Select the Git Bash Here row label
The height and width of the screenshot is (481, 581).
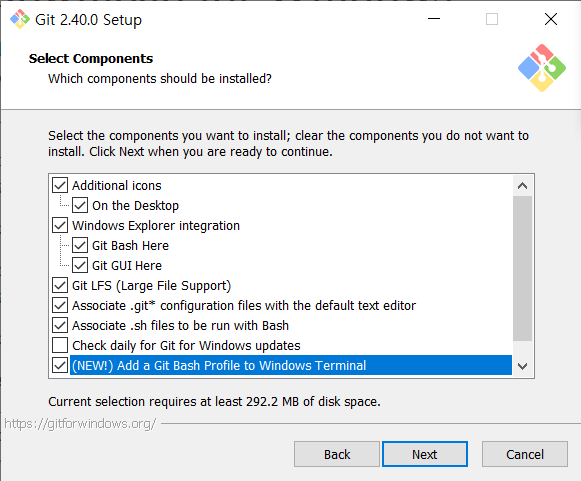(x=130, y=245)
